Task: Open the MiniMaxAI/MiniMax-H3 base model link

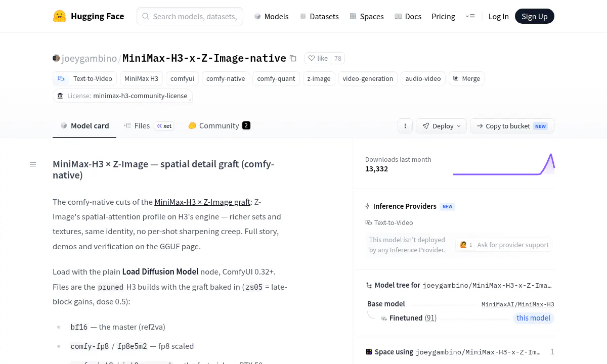Action: point(517,304)
